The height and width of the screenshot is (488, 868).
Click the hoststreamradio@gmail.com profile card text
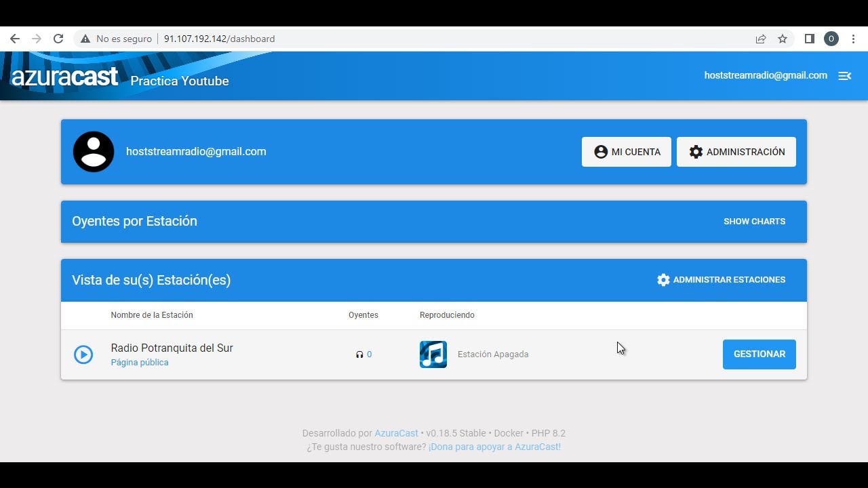pyautogui.click(x=196, y=152)
